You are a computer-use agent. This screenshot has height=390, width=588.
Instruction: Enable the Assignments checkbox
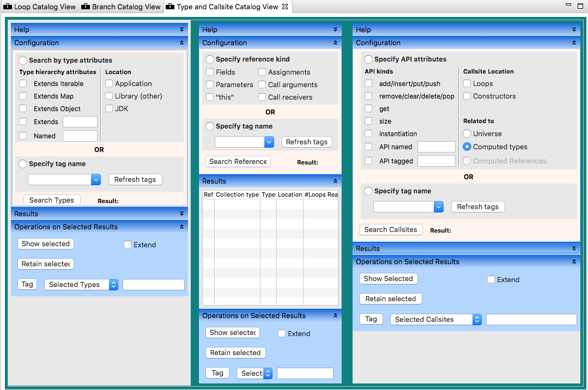point(262,72)
